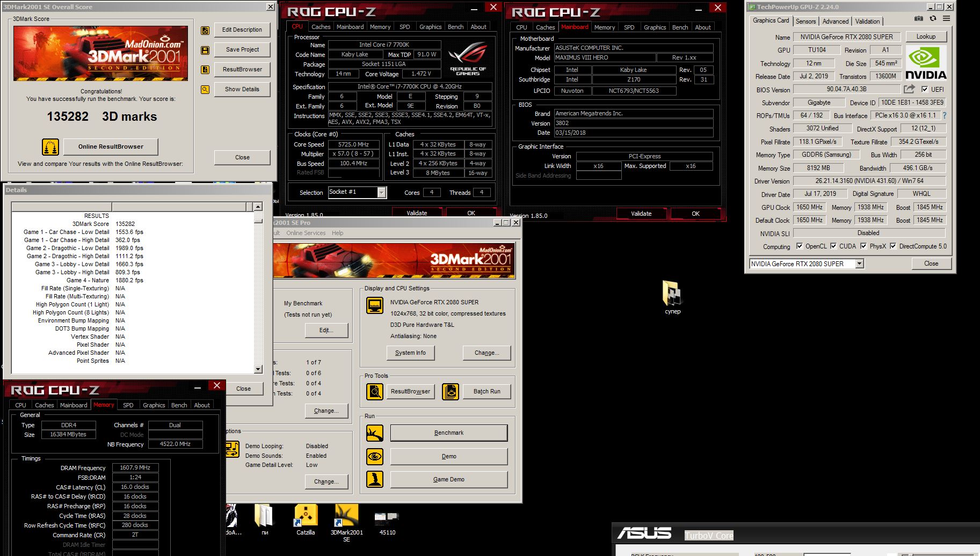Click the GPU-Z screenshot camera icon

[x=919, y=18]
